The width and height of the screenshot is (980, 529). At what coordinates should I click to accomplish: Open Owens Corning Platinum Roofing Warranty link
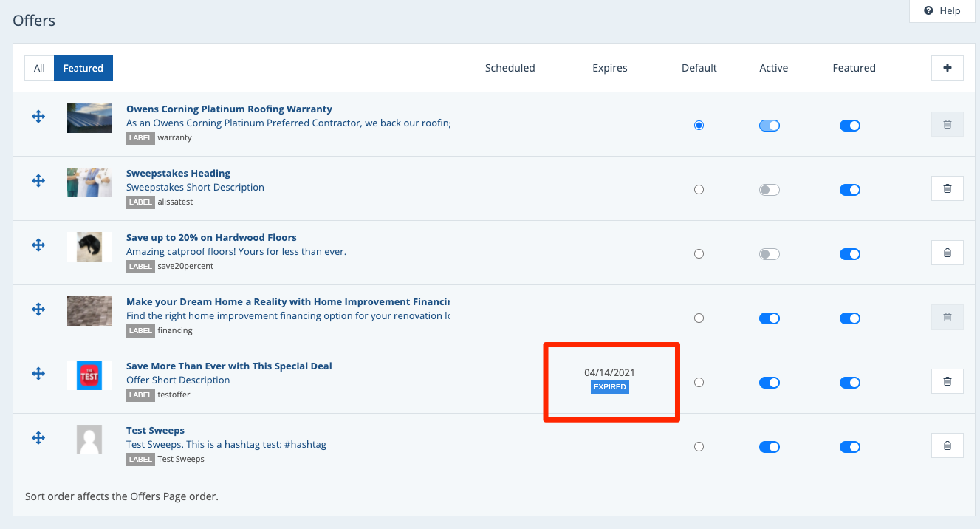click(x=229, y=109)
